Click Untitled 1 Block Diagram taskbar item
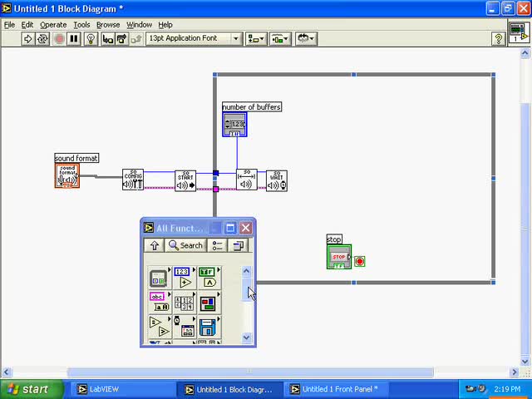Screen dimensions: 532x399 pyautogui.click(x=229, y=390)
